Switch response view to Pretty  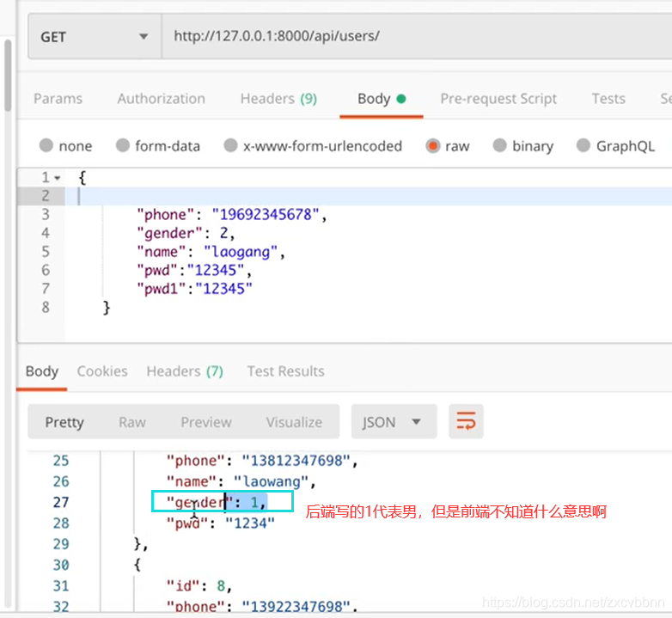pos(64,422)
